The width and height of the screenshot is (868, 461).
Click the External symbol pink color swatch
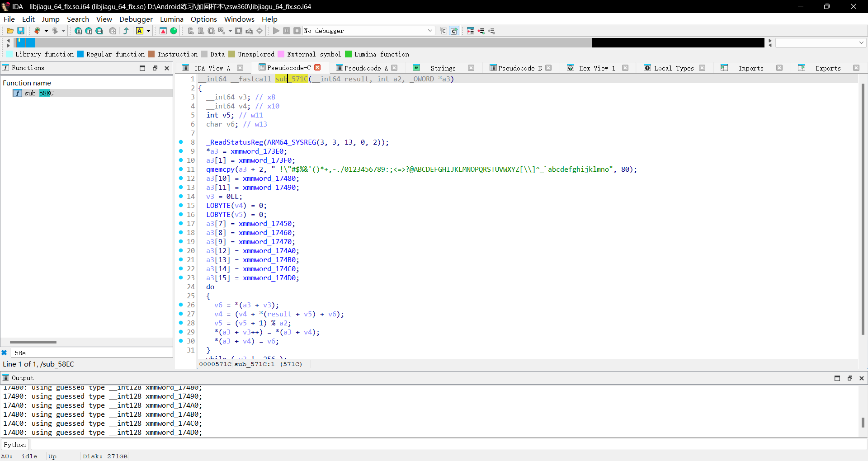281,54
